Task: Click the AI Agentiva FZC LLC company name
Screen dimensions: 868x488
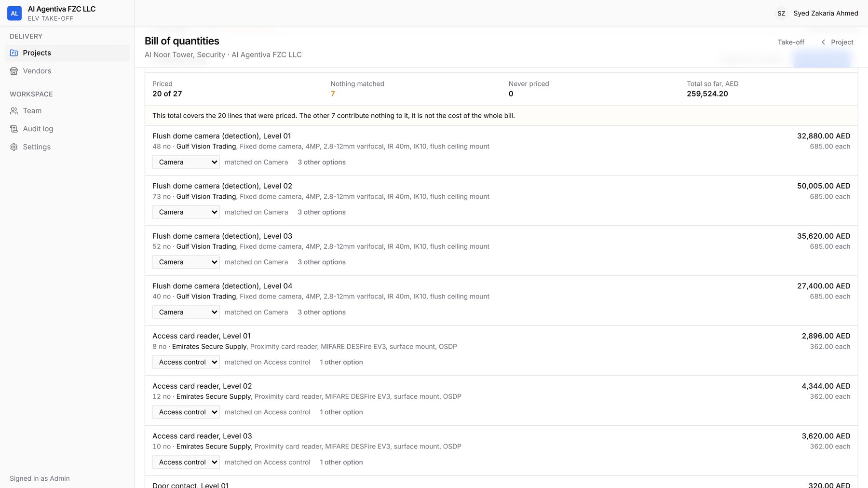Action: [x=62, y=9]
